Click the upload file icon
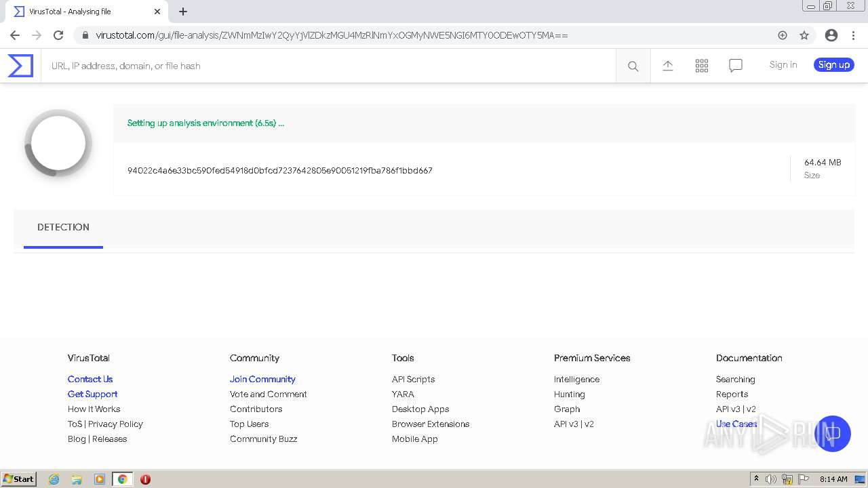This screenshot has height=488, width=868. 668,66
